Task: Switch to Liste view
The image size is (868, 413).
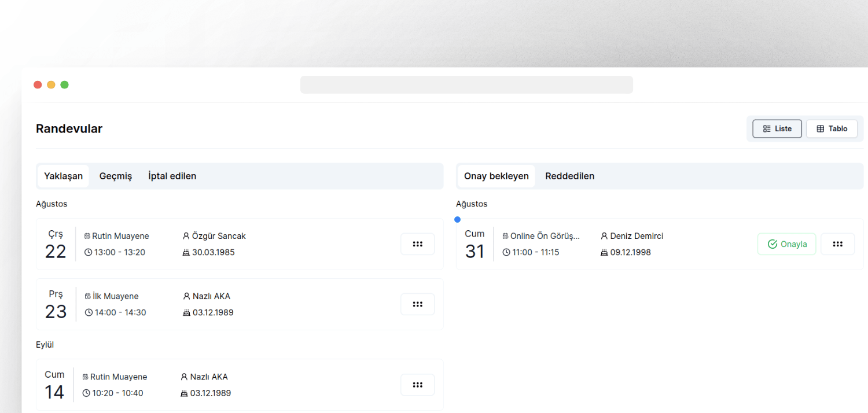Action: pos(777,129)
